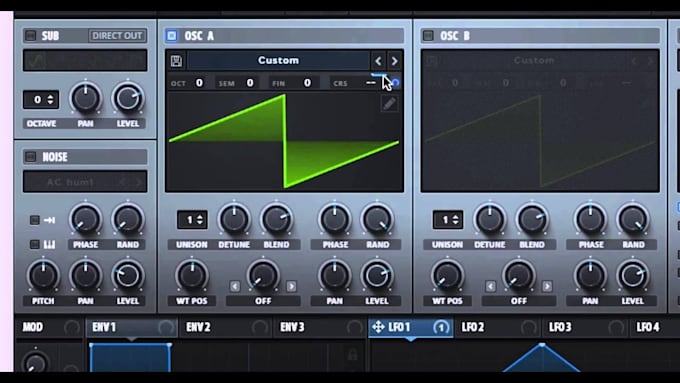Click the NOISE LEVEL knob
680x383 pixels.
(x=128, y=275)
